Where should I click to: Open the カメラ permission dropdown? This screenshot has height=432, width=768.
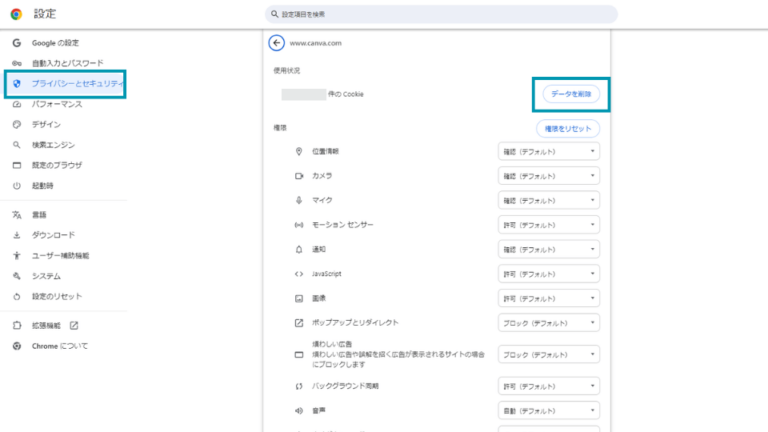click(549, 176)
